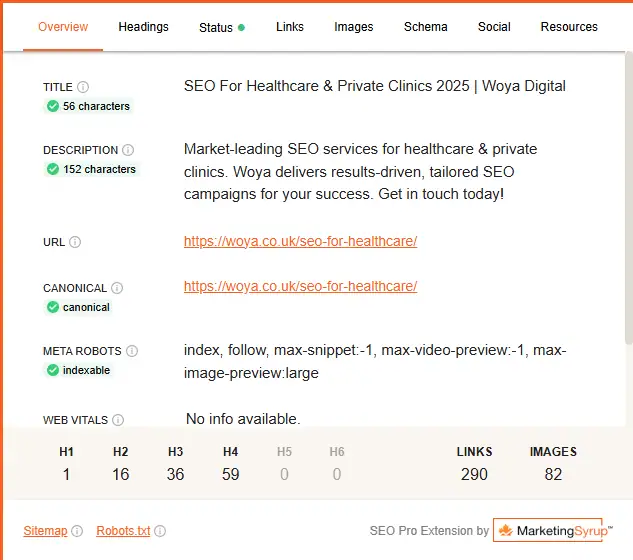Click the info icon beside DESCRIPTION
The image size is (633, 560).
128,150
